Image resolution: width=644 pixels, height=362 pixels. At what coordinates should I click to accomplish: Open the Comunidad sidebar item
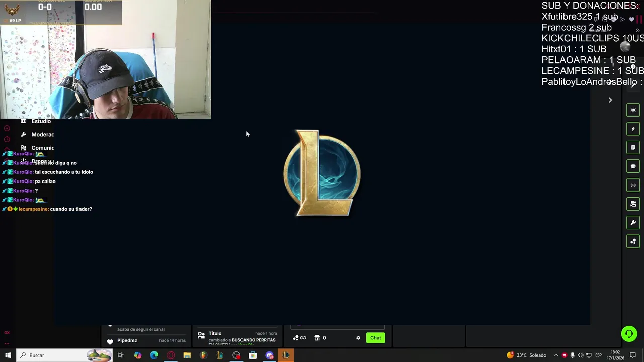(37, 148)
